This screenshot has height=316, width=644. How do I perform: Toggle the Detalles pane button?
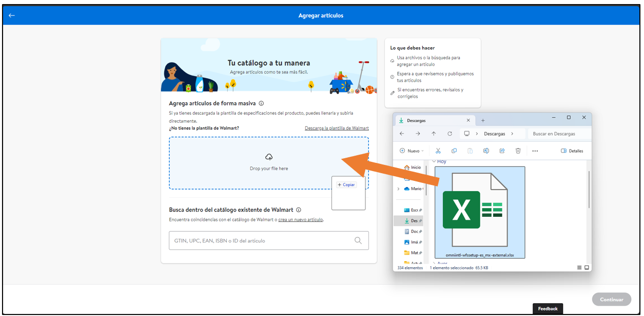point(572,151)
